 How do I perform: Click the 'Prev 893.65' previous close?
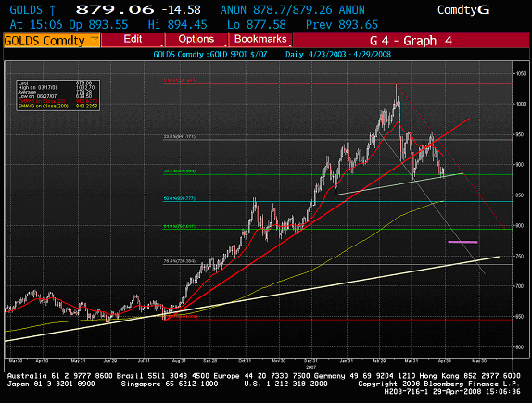[342, 25]
